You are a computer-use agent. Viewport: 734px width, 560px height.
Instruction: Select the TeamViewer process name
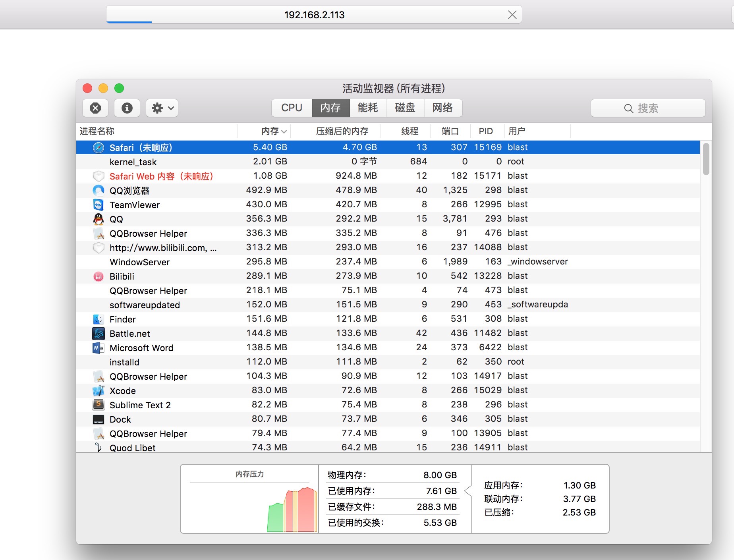click(x=135, y=205)
